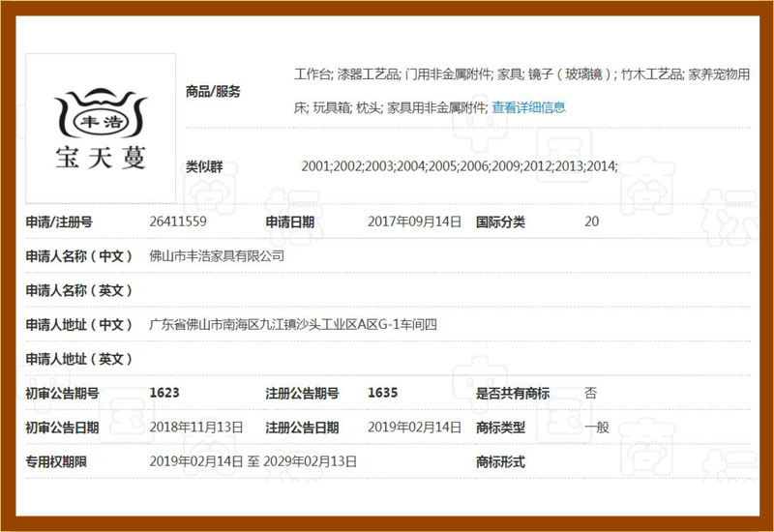Viewport: 774px width, 532px height.
Task: Click the 注册公告期号 label
Action: tap(302, 394)
